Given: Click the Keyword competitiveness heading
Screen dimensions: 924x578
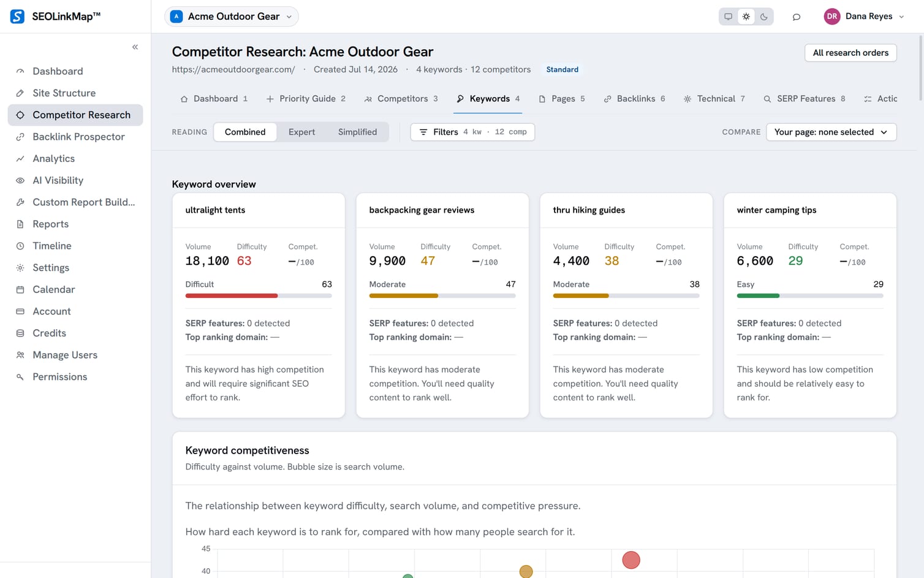Looking at the screenshot, I should point(247,451).
